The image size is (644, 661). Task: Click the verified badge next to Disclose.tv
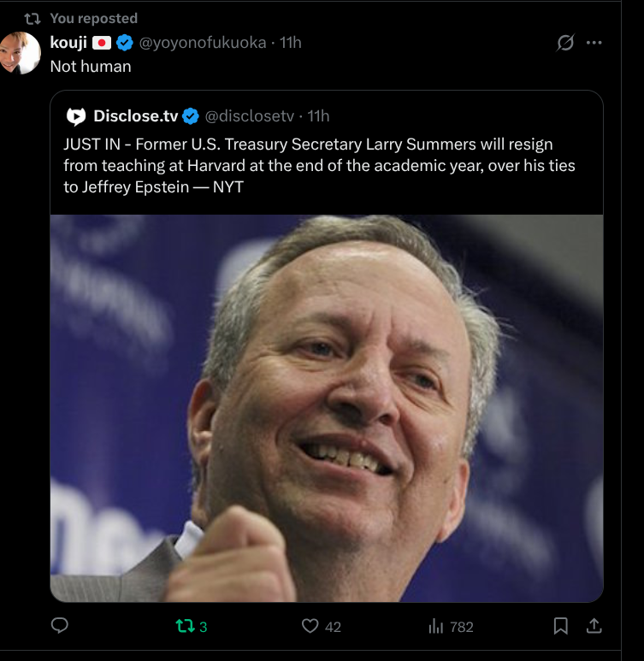pos(191,115)
